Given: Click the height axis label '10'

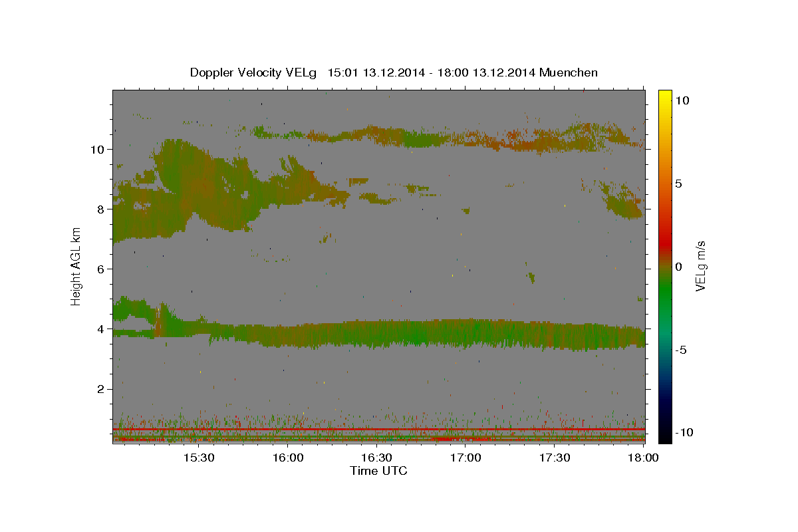Looking at the screenshot, I should pos(99,149).
